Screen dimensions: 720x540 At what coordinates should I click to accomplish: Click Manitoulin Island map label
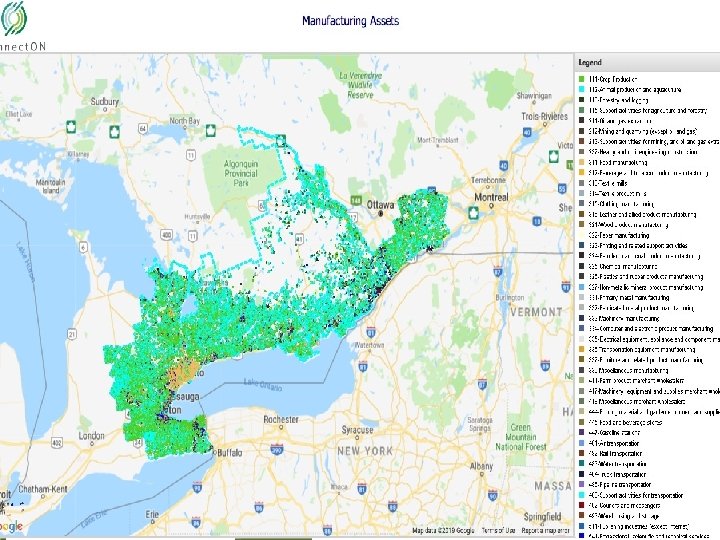pyautogui.click(x=51, y=186)
